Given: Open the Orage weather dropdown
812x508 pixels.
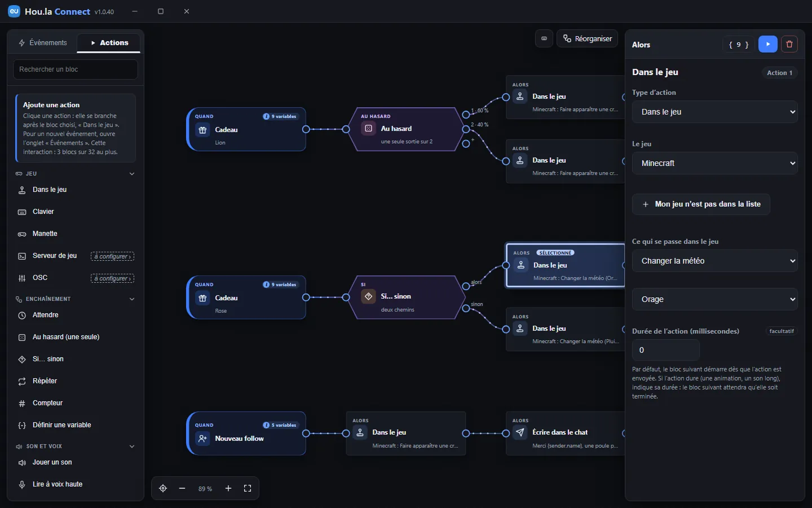Looking at the screenshot, I should tap(715, 299).
